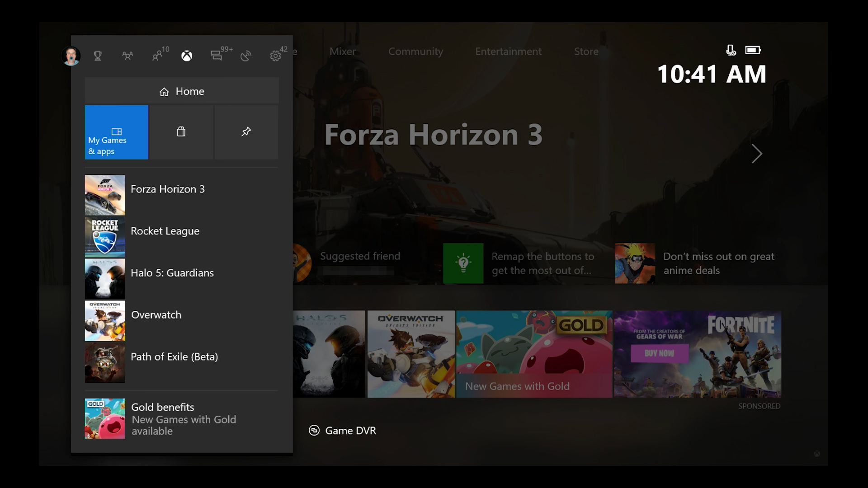This screenshot has width=868, height=488.
Task: Click the profile avatar picture
Action: click(x=71, y=56)
